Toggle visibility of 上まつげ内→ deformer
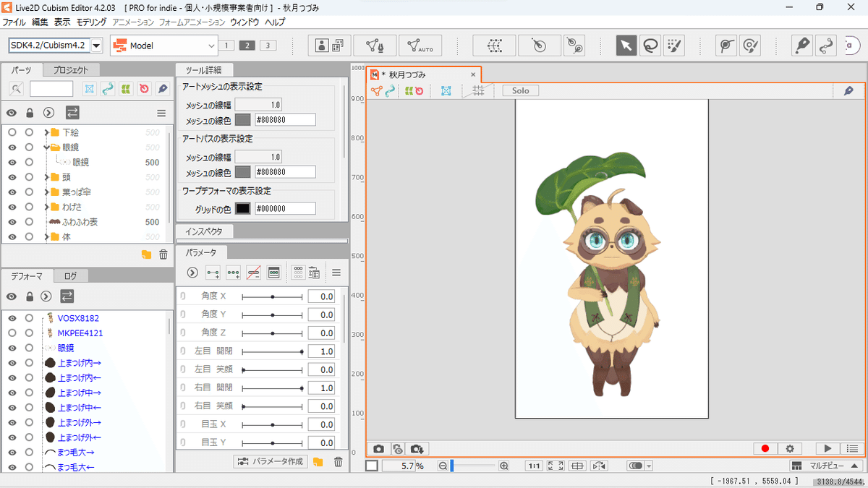The image size is (868, 488). (x=12, y=363)
